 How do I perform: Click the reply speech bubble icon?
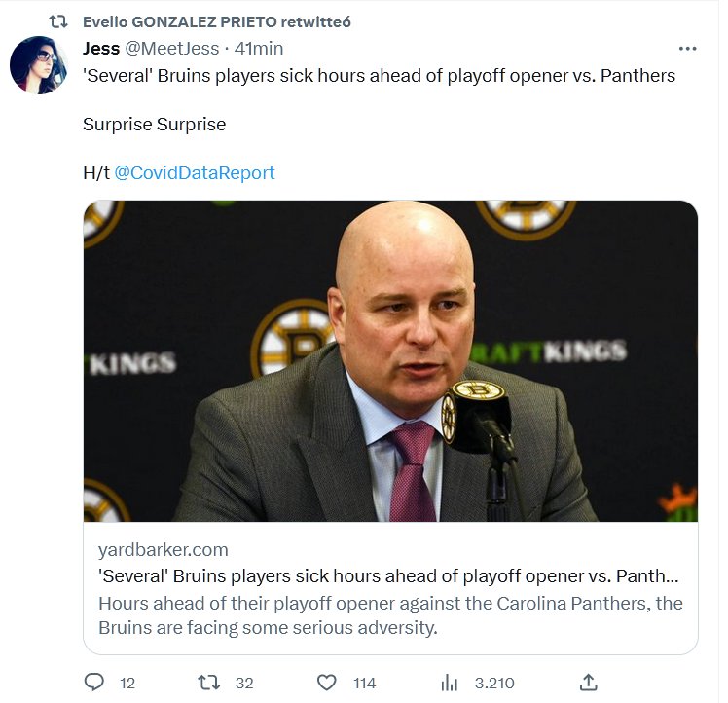tap(94, 682)
